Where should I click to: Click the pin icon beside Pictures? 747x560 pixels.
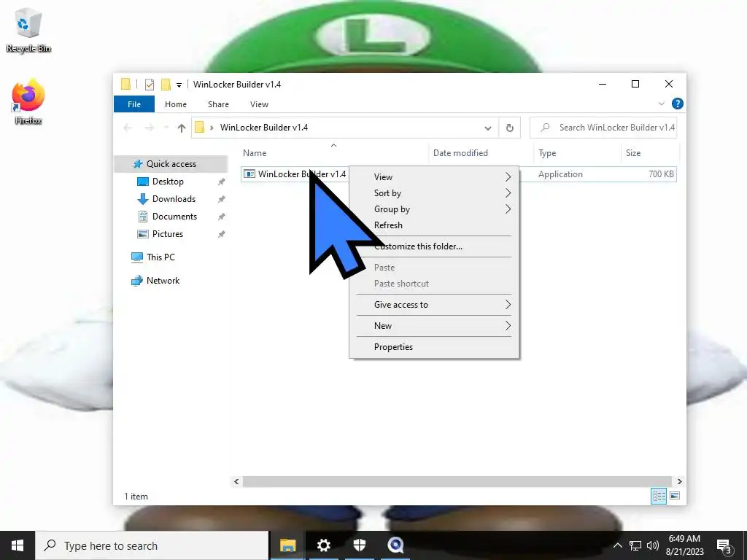tap(222, 234)
